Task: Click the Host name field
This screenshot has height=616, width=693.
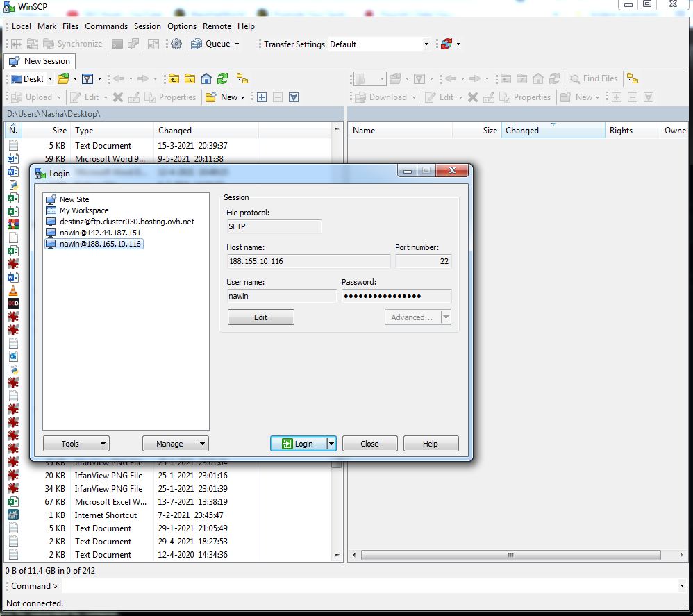Action: 308,261
